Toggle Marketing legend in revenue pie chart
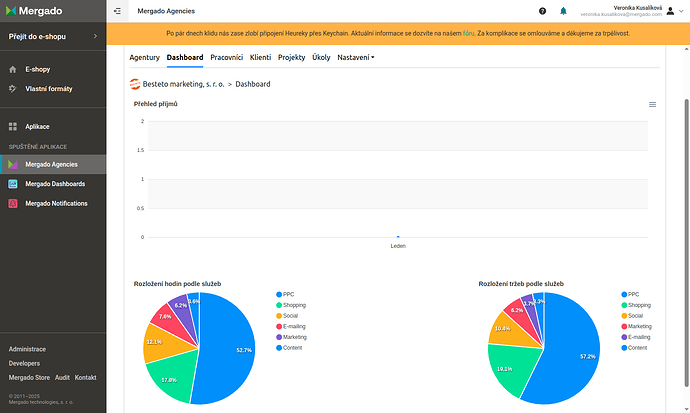 pyautogui.click(x=636, y=326)
